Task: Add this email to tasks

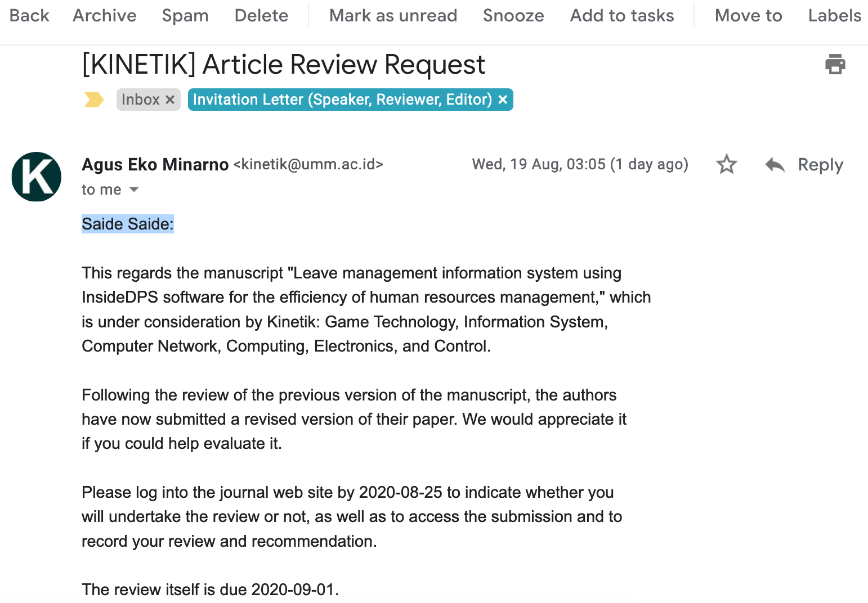Action: point(622,16)
